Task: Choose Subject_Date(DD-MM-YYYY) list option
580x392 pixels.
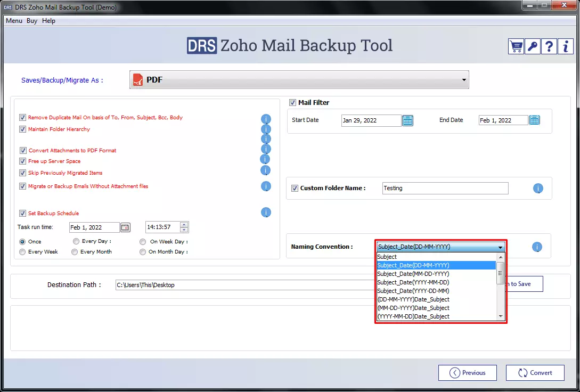Action: coord(436,265)
